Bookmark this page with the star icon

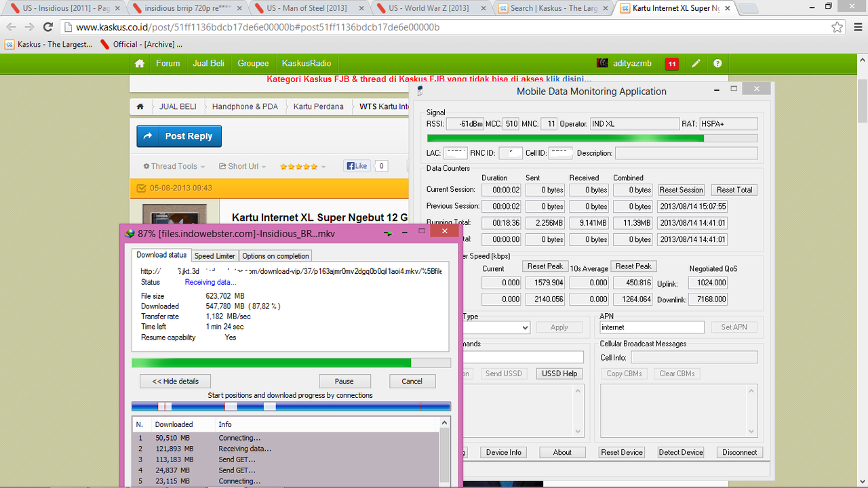[x=837, y=27]
